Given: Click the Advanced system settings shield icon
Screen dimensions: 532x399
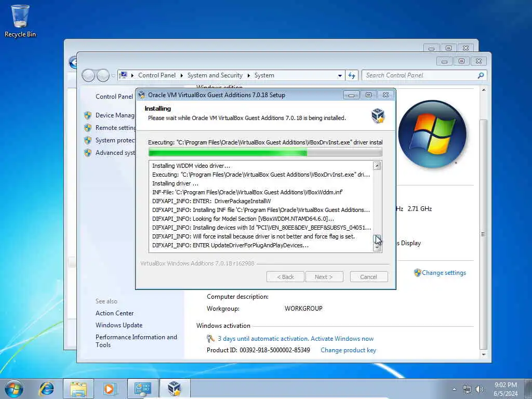Looking at the screenshot, I should pyautogui.click(x=88, y=153).
